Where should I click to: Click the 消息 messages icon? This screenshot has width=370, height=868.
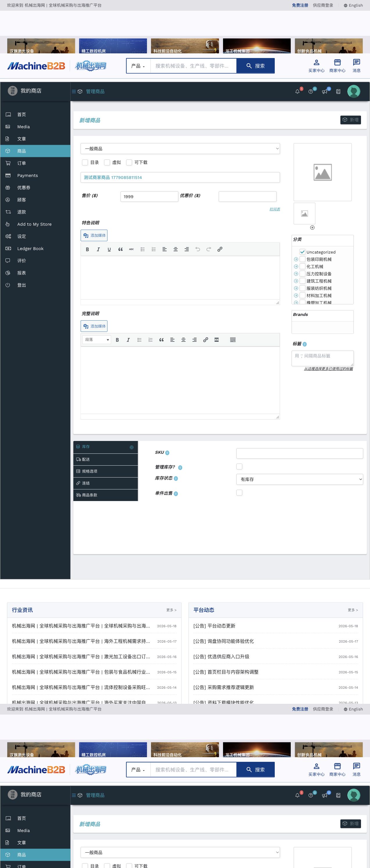(357, 66)
